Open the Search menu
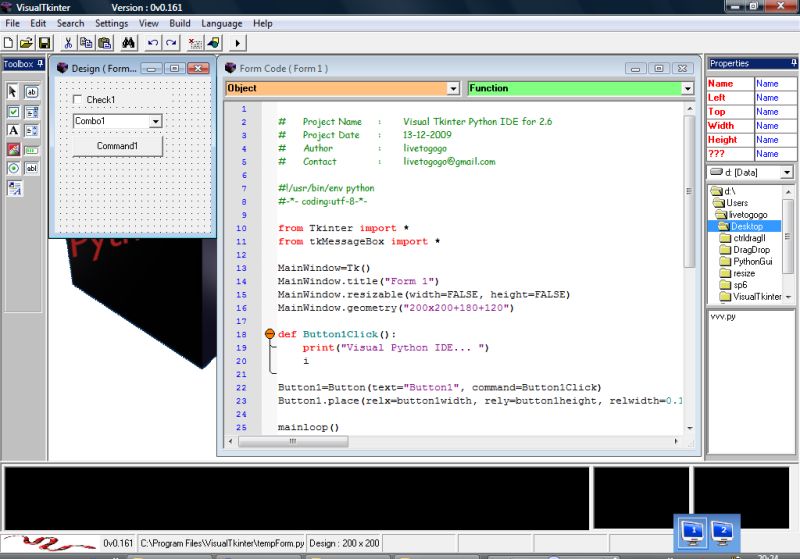The image size is (800, 559). (x=70, y=23)
